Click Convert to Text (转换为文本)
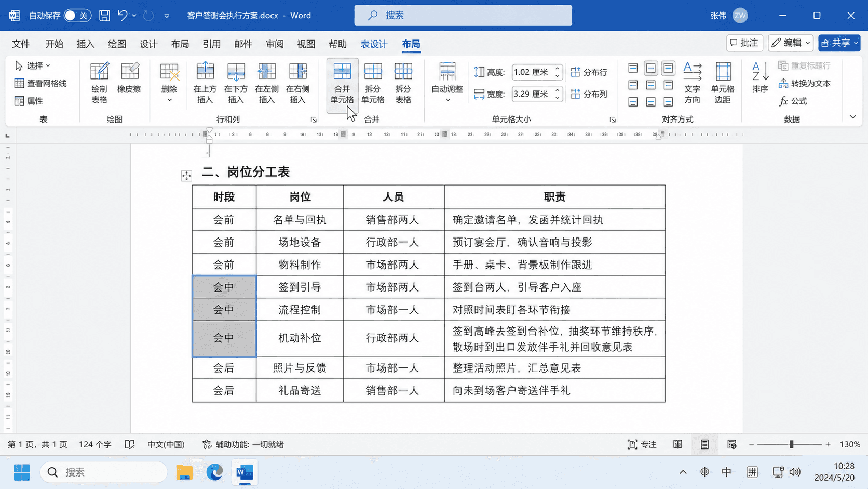This screenshot has height=489, width=868. (x=805, y=83)
